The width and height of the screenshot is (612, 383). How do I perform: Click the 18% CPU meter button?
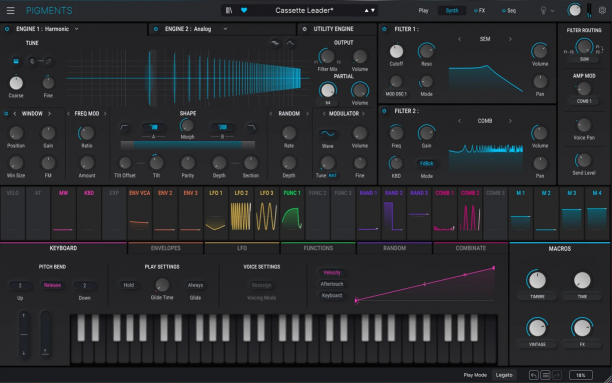point(580,375)
